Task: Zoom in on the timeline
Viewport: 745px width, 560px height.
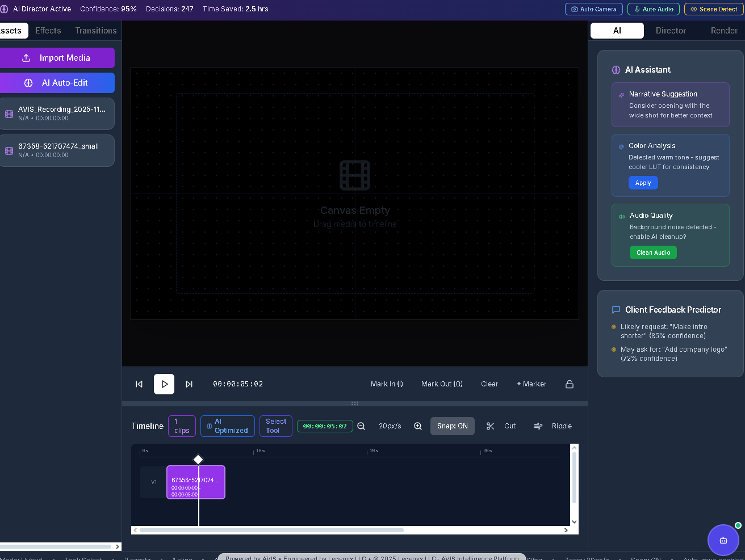Action: [x=418, y=426]
